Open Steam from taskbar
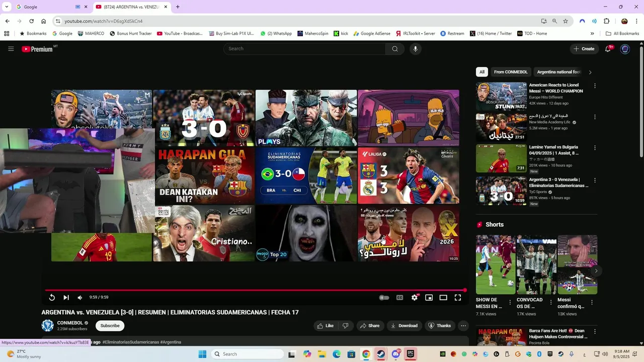The height and width of the screenshot is (362, 644). [381, 354]
